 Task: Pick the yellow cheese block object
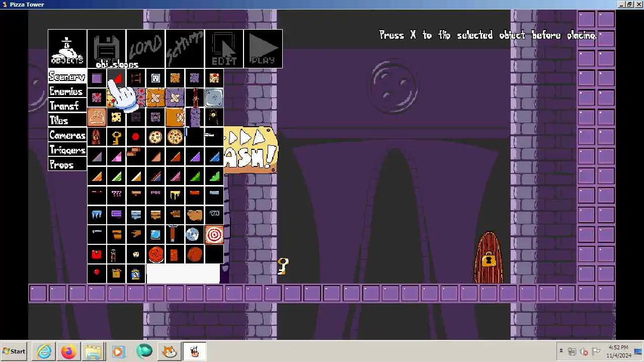pos(116,117)
